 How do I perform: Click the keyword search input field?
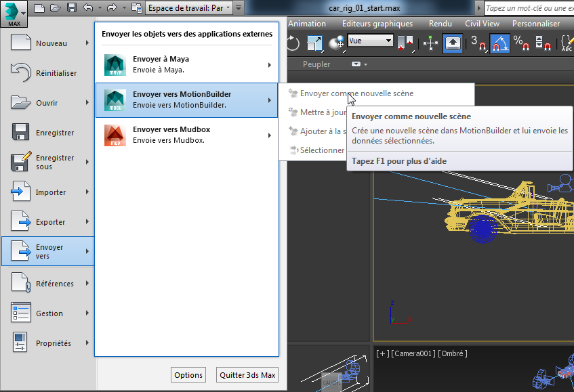[x=529, y=8]
